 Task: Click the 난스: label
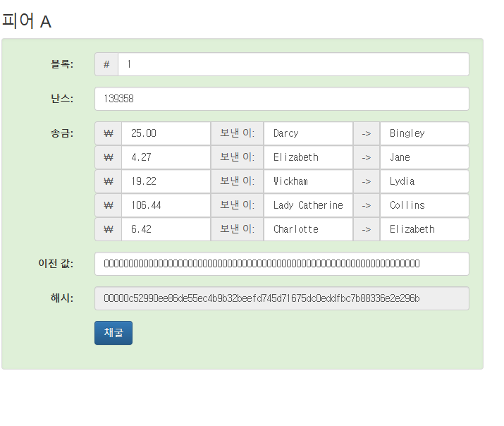click(62, 99)
